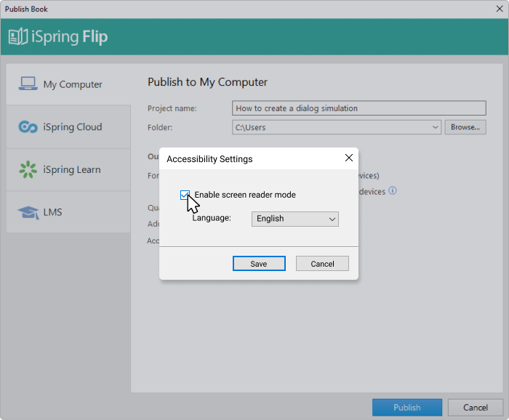Click the green iSpring Learn star icon
Viewport: 509px width, 420px height.
pyautogui.click(x=28, y=169)
